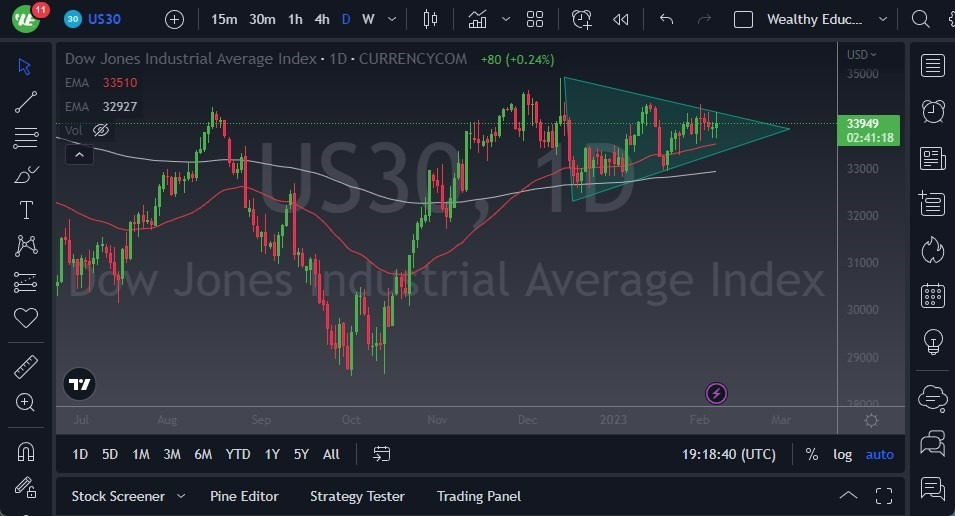This screenshot has width=955, height=516.
Task: Open the ideas lightbulb panel
Action: 932,342
